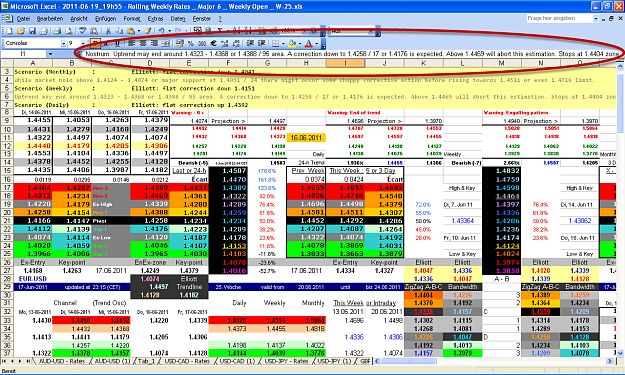The width and height of the screenshot is (625, 375).
Task: Click the horizontal scrollbar thumb
Action: click(x=409, y=361)
